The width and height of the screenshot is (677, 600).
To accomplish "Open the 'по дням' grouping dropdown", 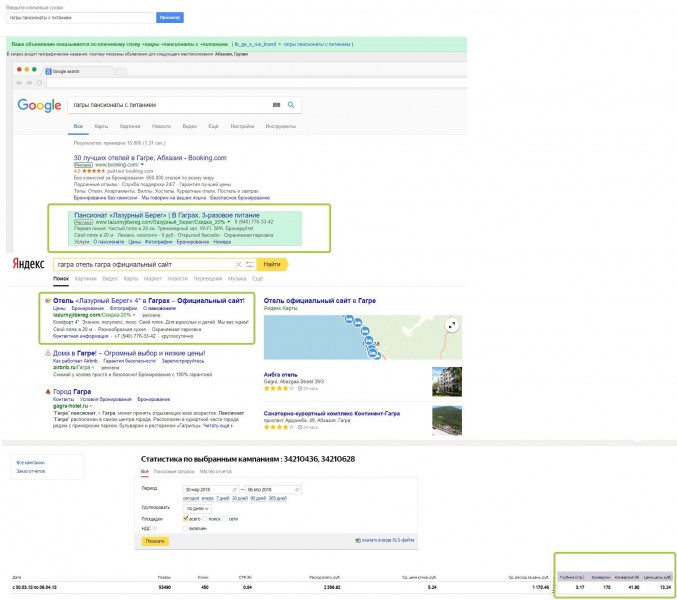I will (x=197, y=508).
